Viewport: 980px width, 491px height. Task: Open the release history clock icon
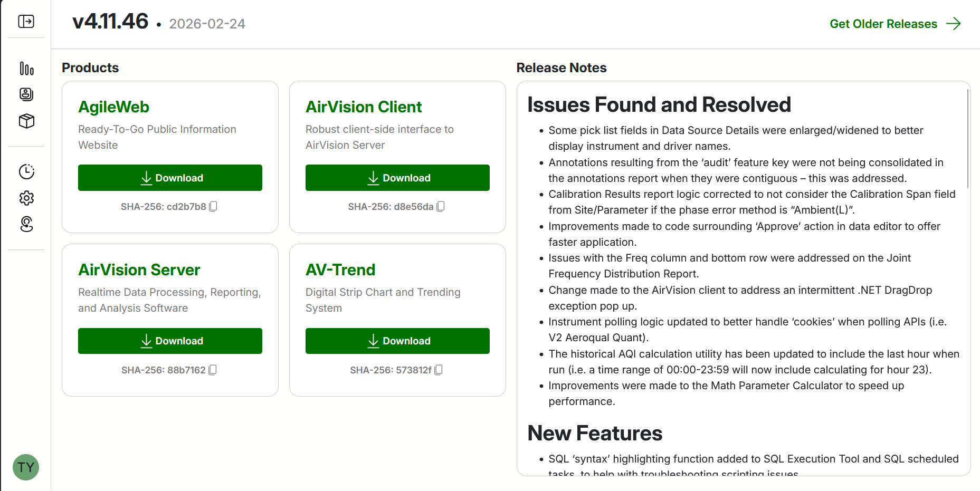26,171
